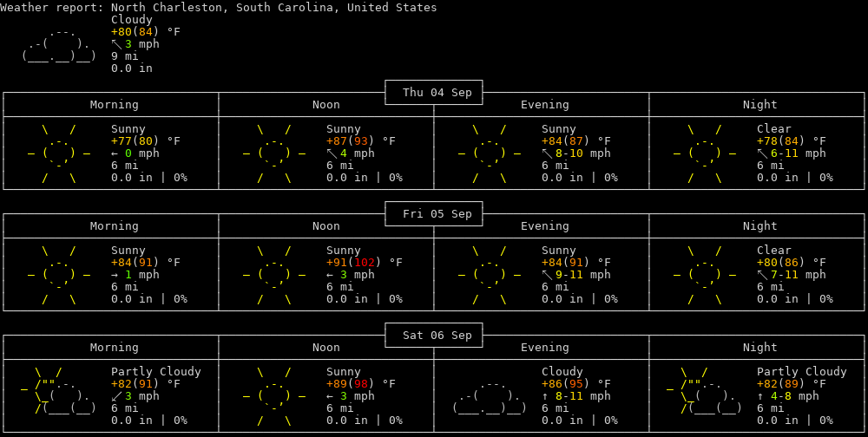Click the Sat 06 Sep Morning partly cloudy icon
Image resolution: width=868 pixels, height=437 pixels.
tap(59, 390)
